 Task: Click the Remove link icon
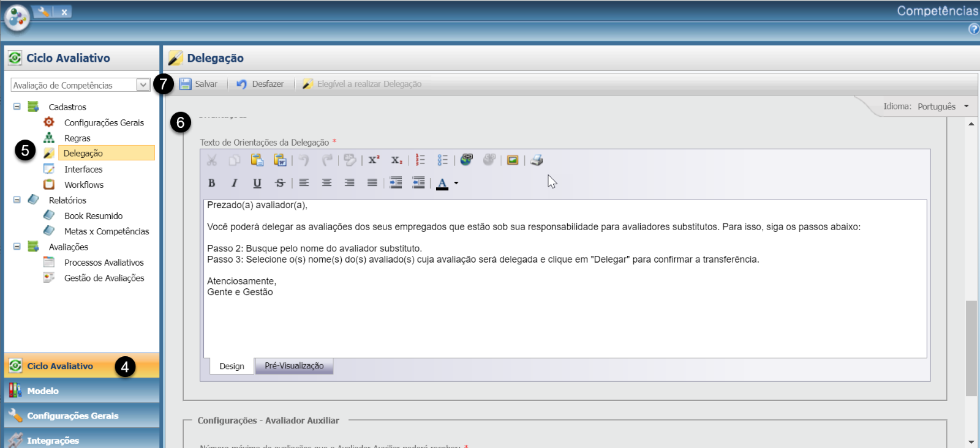click(489, 160)
